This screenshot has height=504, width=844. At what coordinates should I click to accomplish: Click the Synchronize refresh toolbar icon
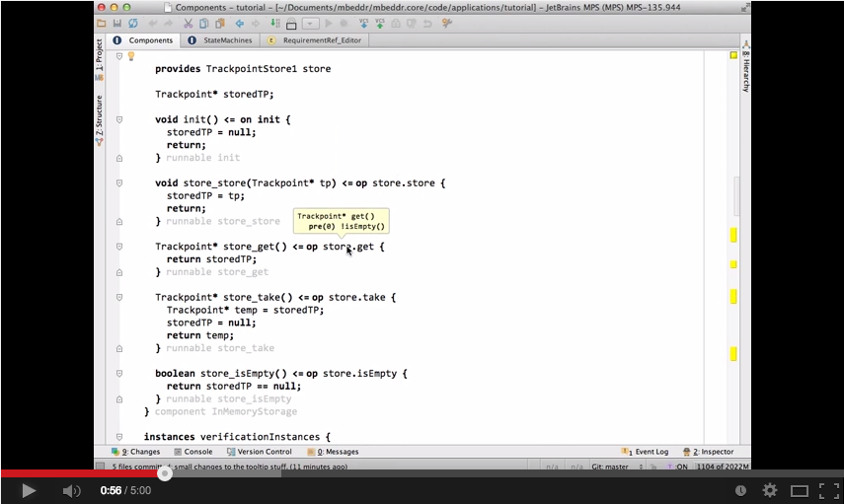[x=134, y=24]
